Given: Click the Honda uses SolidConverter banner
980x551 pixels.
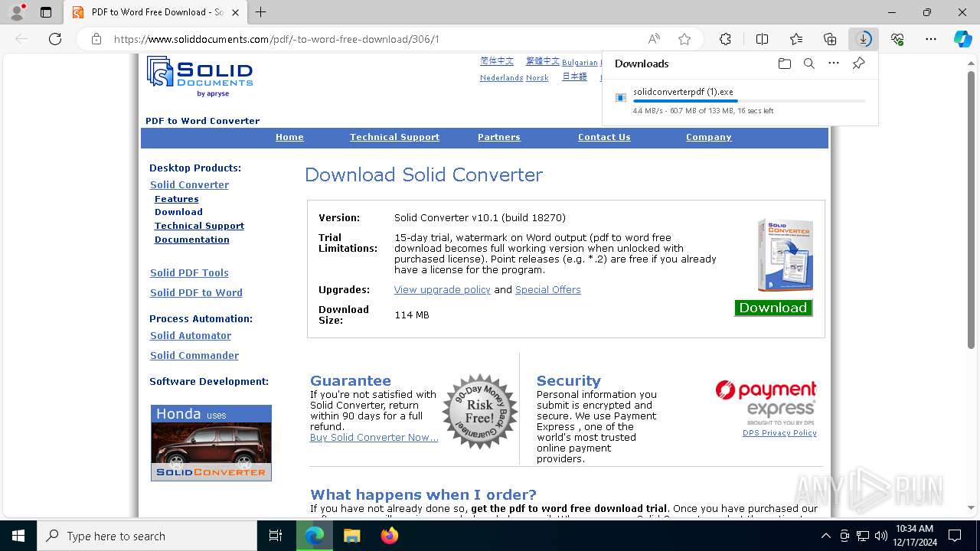Looking at the screenshot, I should click(211, 443).
